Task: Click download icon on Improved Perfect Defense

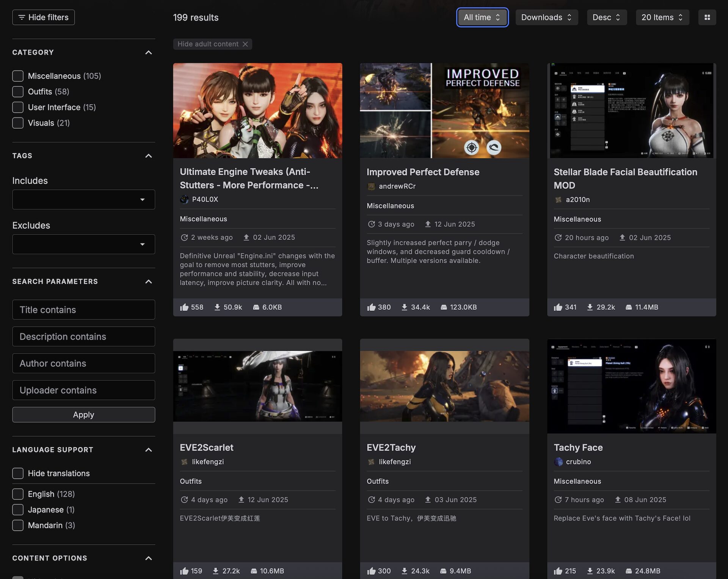Action: pyautogui.click(x=405, y=307)
